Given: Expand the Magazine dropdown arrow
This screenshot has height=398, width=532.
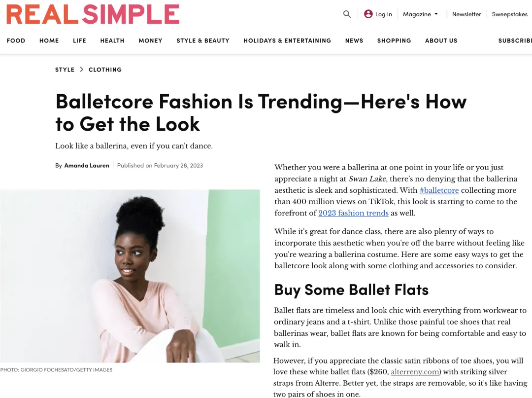Looking at the screenshot, I should point(436,14).
